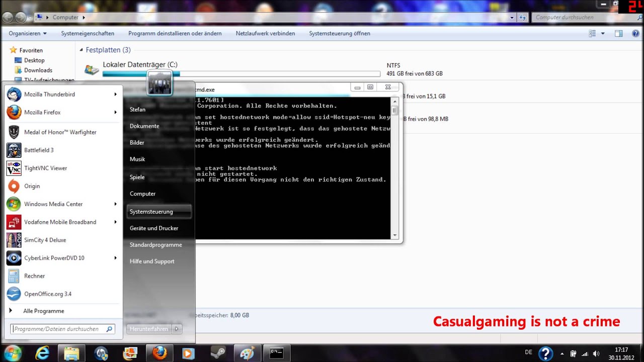The height and width of the screenshot is (362, 644).
Task: Open Internet Explorer from the taskbar
Action: point(42,353)
